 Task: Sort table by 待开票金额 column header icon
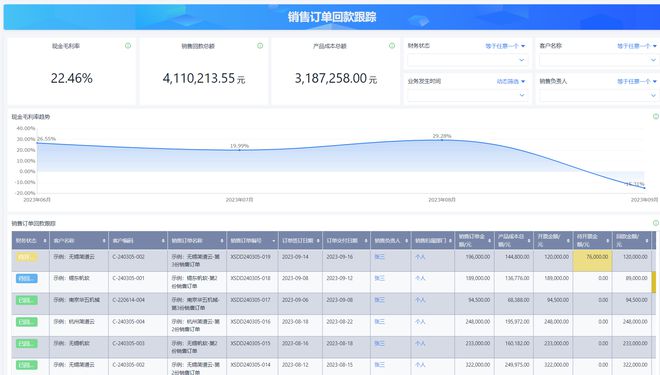(x=608, y=241)
